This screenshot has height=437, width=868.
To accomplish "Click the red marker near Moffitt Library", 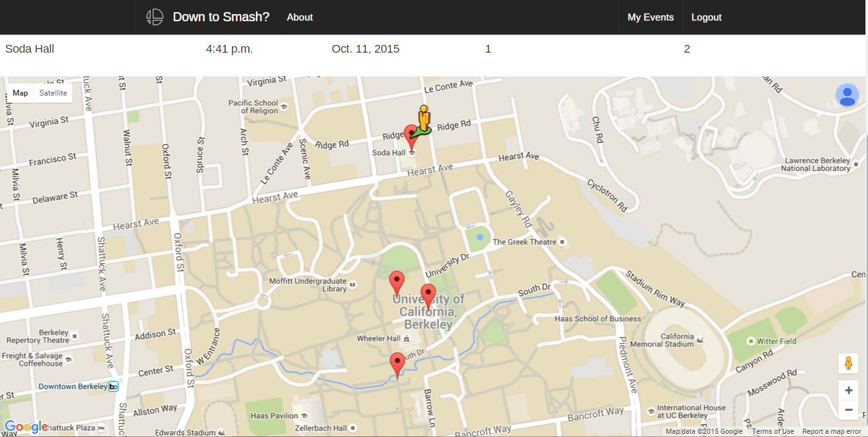I will [x=397, y=283].
